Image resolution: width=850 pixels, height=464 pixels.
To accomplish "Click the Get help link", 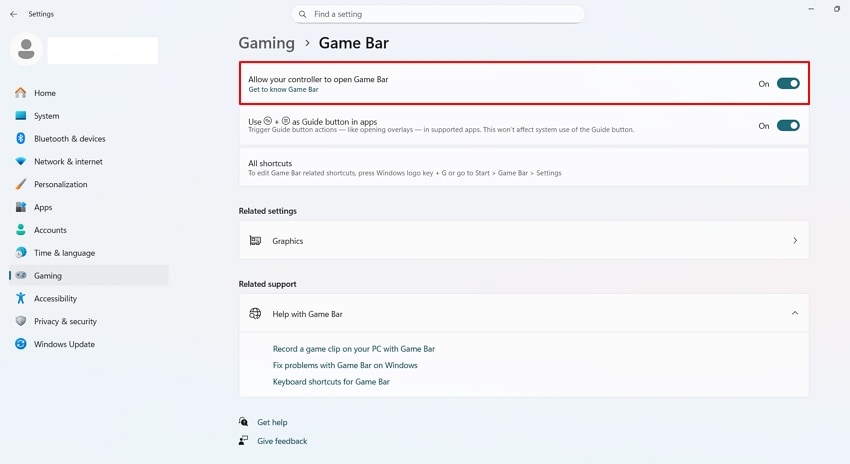I will [272, 422].
